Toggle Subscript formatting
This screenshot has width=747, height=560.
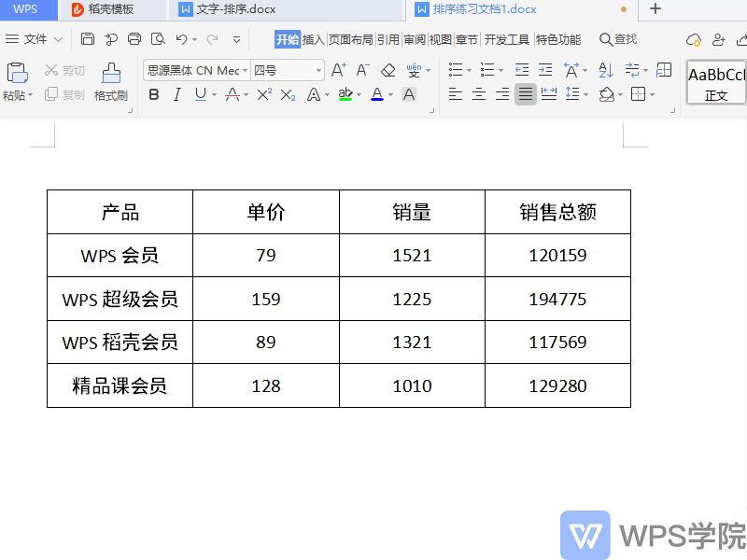(x=288, y=95)
